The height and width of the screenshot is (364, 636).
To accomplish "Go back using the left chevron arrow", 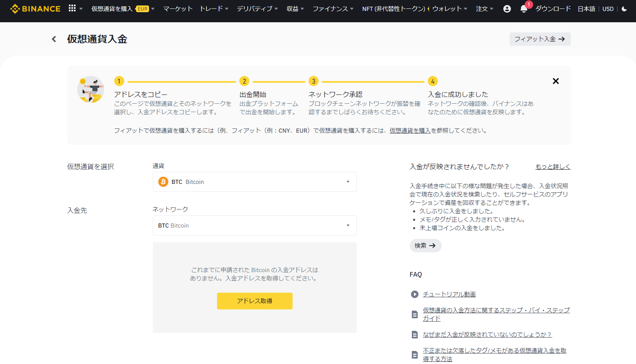I will click(x=54, y=39).
